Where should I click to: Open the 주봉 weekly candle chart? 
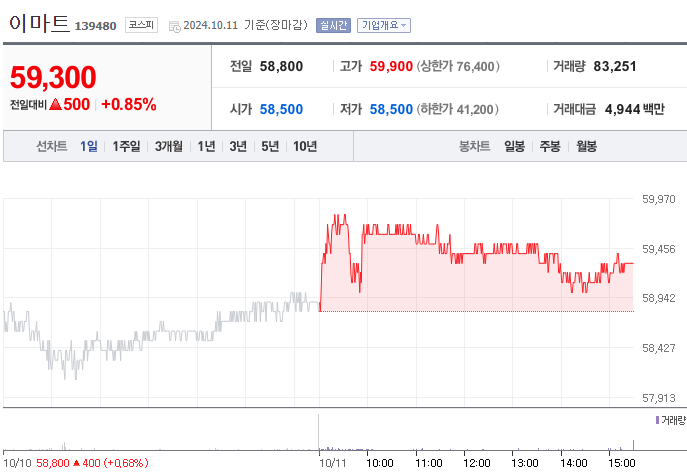click(x=550, y=146)
